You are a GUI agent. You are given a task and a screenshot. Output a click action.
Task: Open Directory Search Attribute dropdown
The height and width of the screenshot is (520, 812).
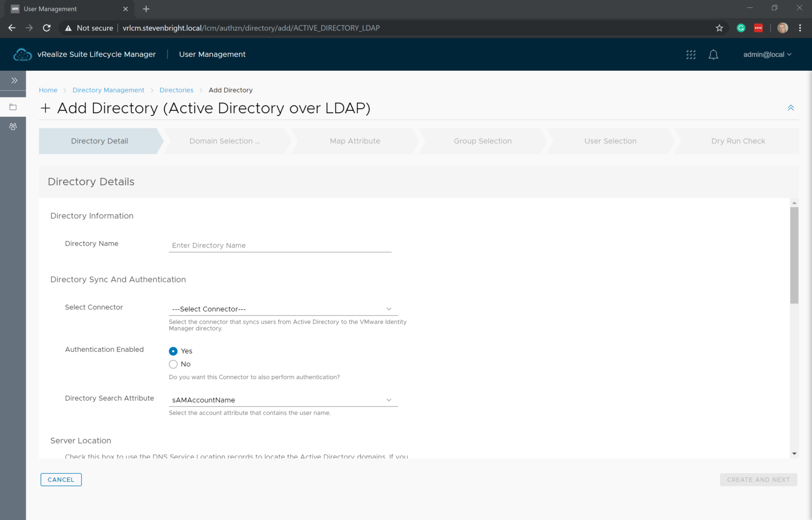283,400
